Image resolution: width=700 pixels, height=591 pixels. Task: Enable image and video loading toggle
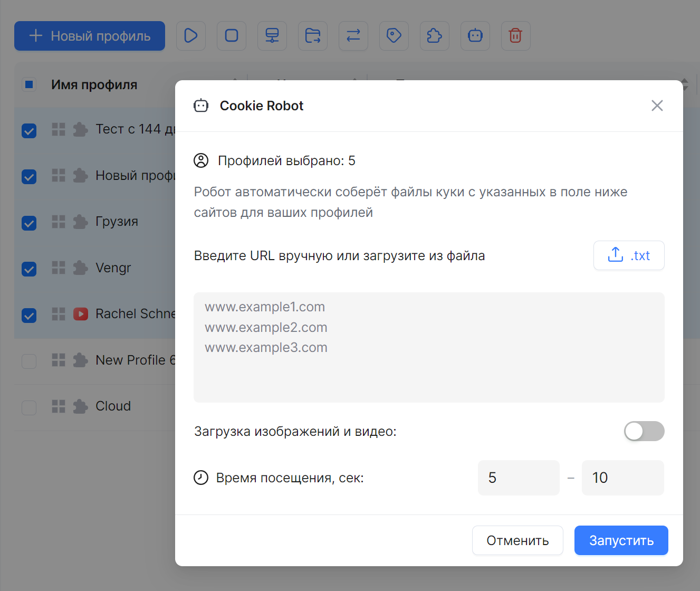pyautogui.click(x=644, y=431)
